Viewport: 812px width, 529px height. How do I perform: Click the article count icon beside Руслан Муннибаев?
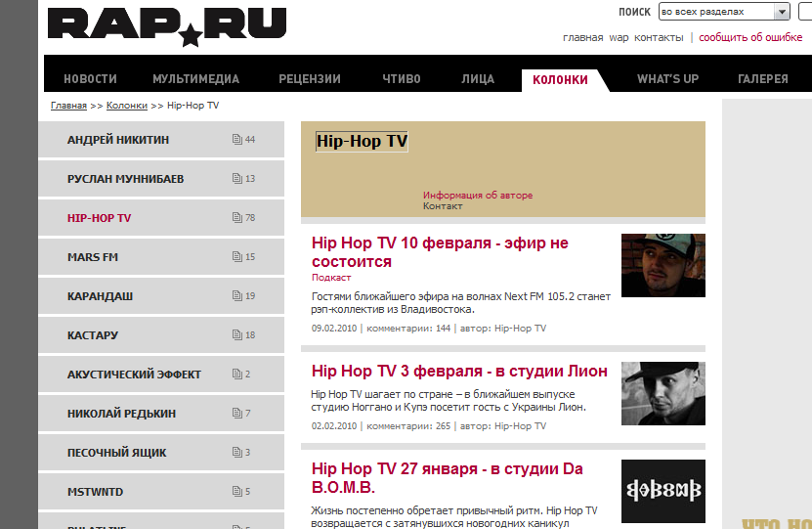click(237, 178)
